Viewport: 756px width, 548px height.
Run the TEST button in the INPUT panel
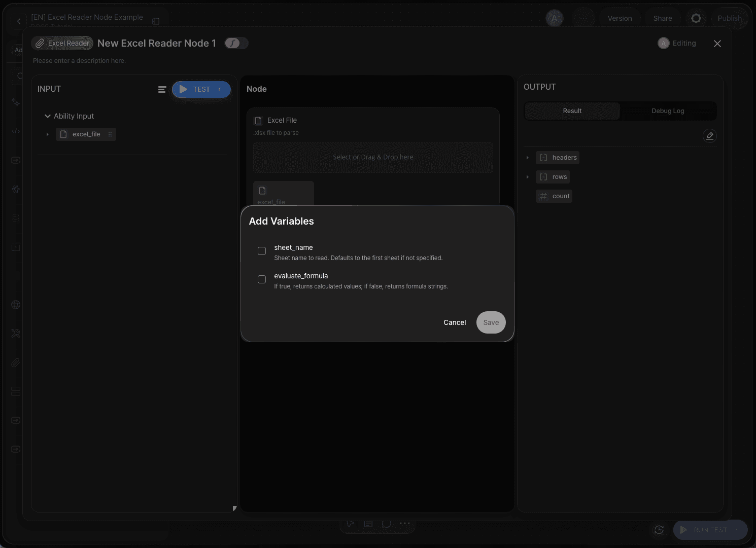pyautogui.click(x=201, y=89)
